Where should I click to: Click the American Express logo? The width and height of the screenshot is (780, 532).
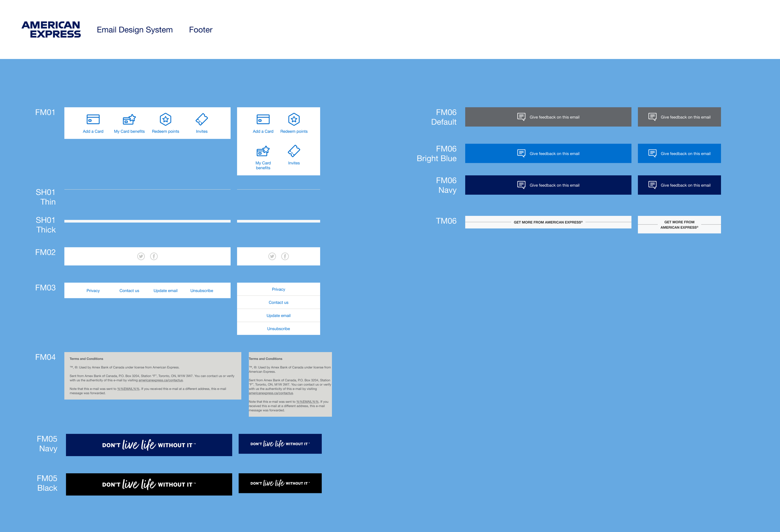click(51, 30)
